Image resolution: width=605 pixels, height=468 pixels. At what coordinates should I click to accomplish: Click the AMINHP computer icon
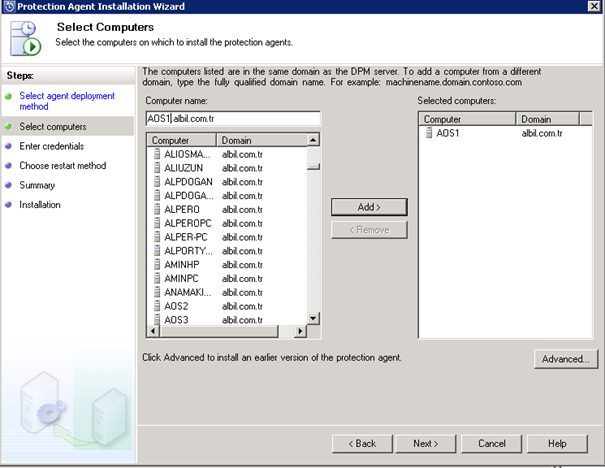pos(157,265)
